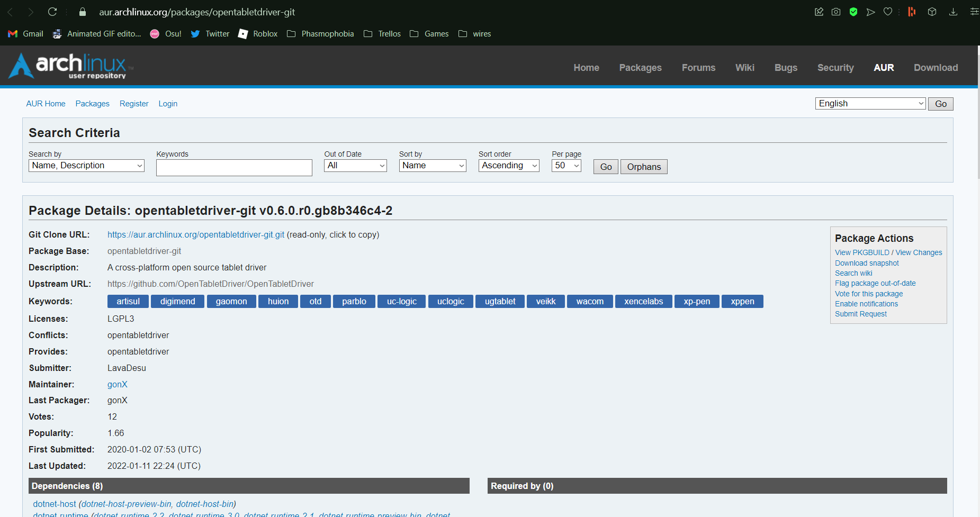Click the orange extension icon near the toolbar
The height and width of the screenshot is (517, 980).
tap(911, 11)
